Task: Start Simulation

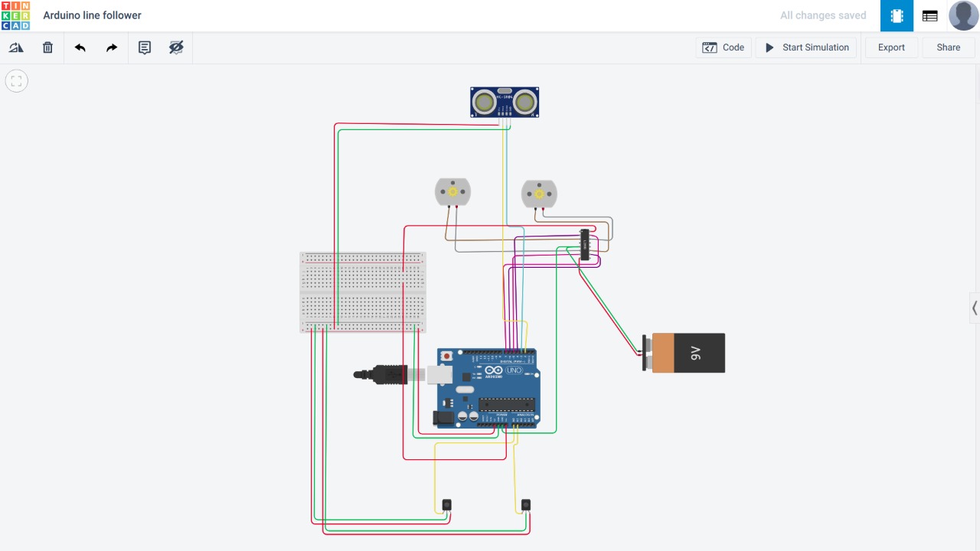Action: click(806, 47)
